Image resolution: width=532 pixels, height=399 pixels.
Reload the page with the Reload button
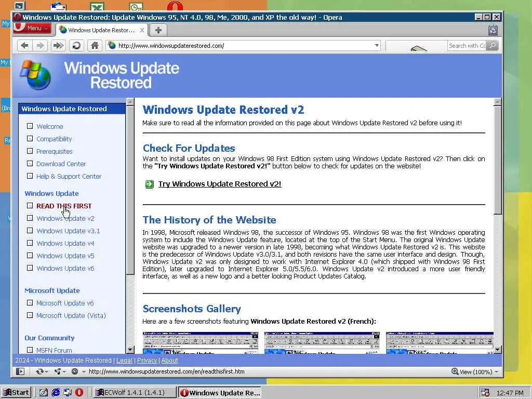click(x=77, y=46)
